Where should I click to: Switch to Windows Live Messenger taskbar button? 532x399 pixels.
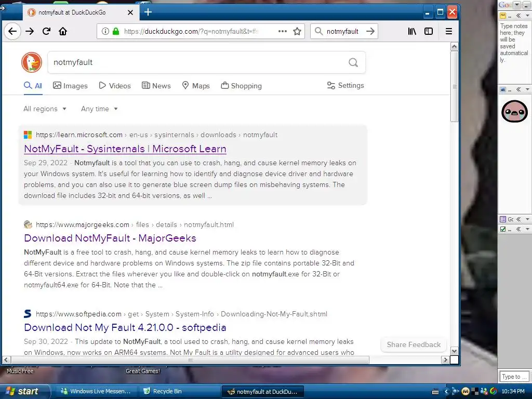(96, 391)
